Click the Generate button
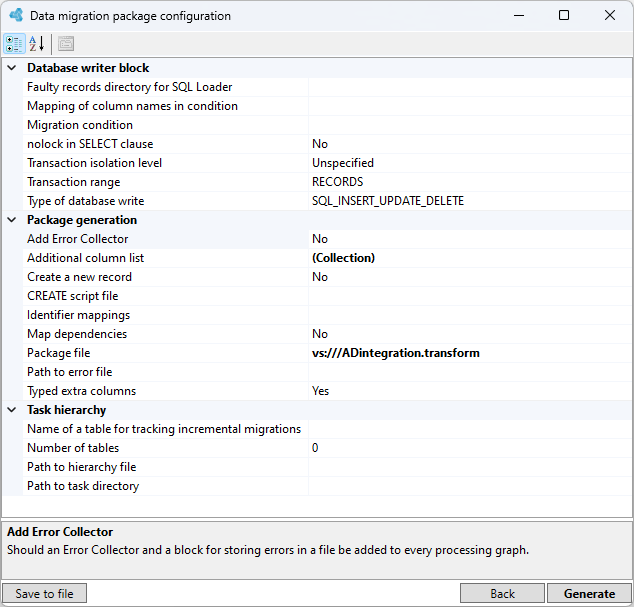Image resolution: width=634 pixels, height=607 pixels. point(589,593)
